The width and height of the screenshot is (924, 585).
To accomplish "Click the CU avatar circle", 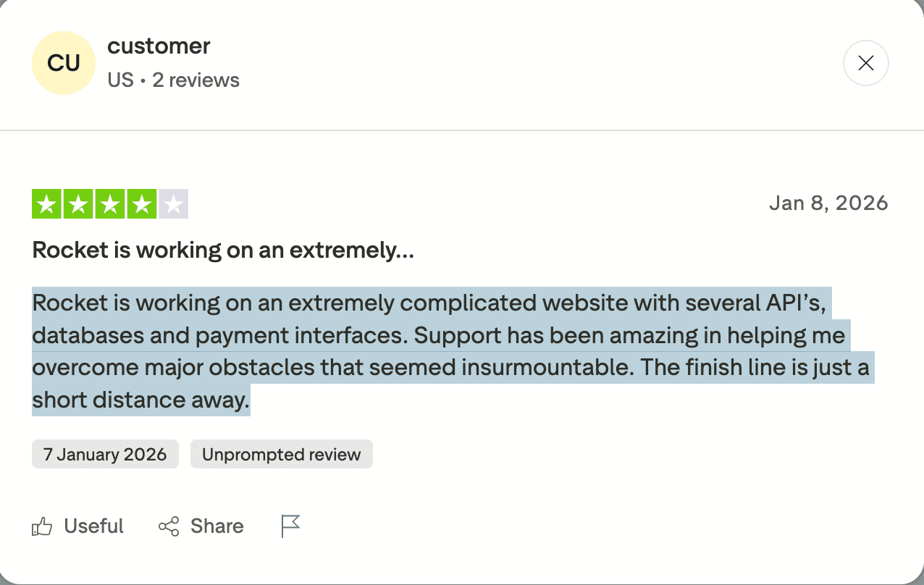I will click(64, 63).
